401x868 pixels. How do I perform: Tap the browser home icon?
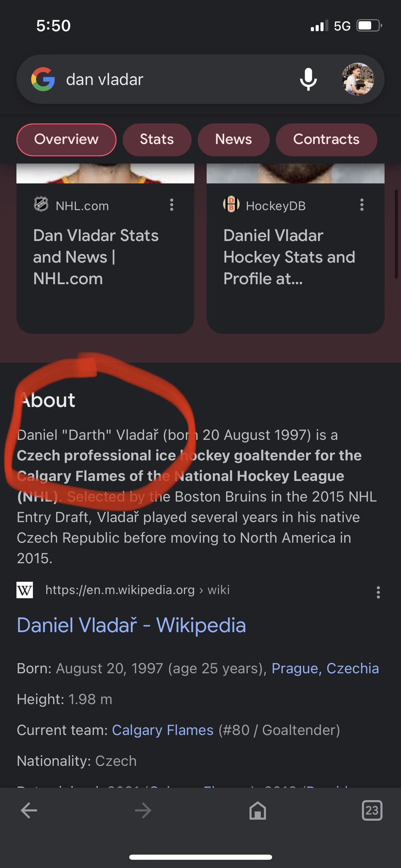[x=258, y=811]
